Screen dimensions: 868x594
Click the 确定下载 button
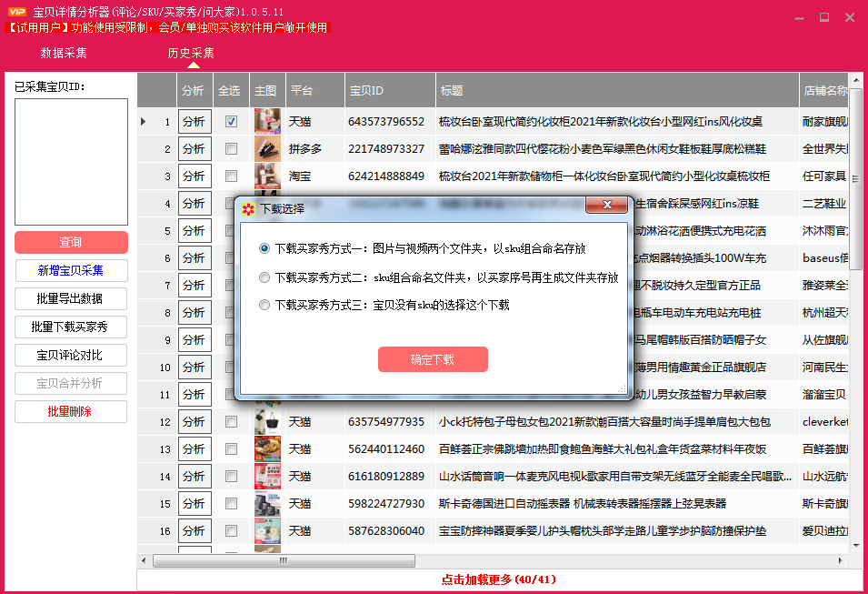click(x=433, y=359)
